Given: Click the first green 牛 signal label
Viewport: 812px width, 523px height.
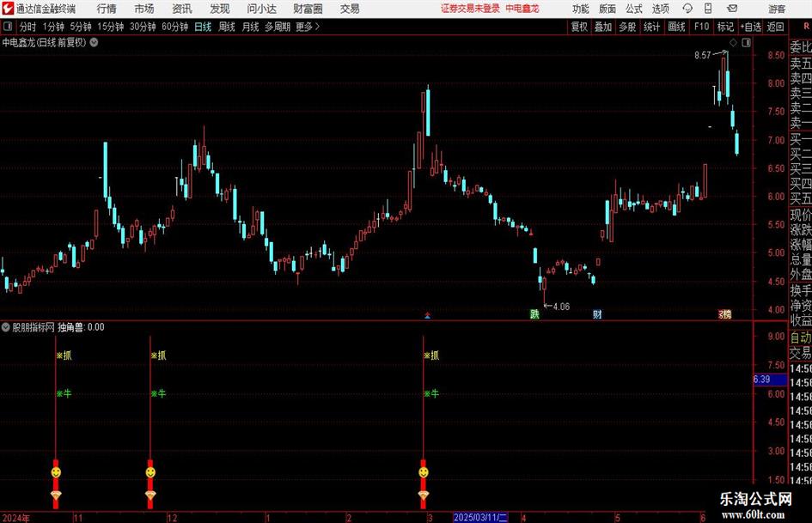Looking at the screenshot, I should pyautogui.click(x=64, y=393).
